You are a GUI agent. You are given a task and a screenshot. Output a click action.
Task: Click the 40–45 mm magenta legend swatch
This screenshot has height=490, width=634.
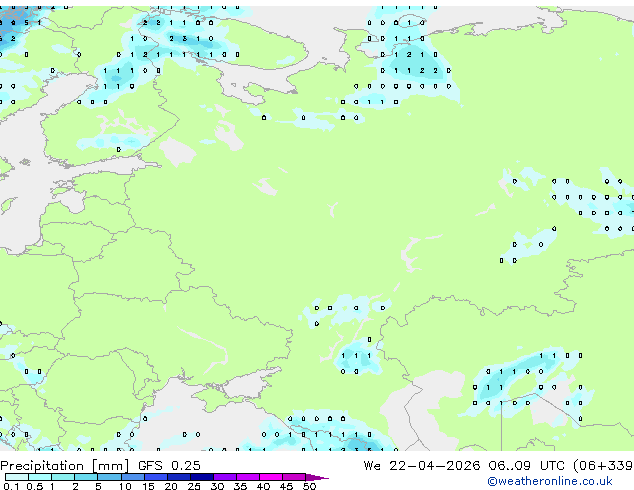click(271, 477)
